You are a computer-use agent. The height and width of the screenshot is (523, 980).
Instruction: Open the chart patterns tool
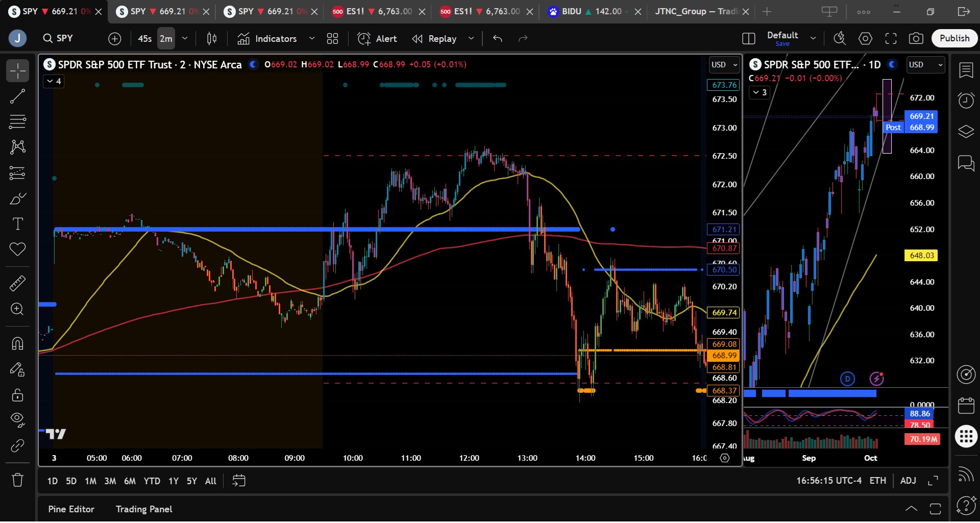(x=17, y=147)
